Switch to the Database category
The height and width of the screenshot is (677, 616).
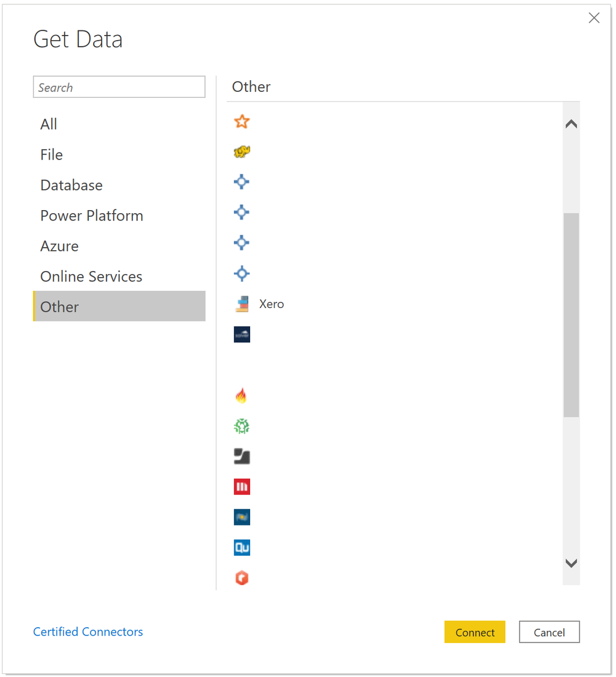[71, 185]
